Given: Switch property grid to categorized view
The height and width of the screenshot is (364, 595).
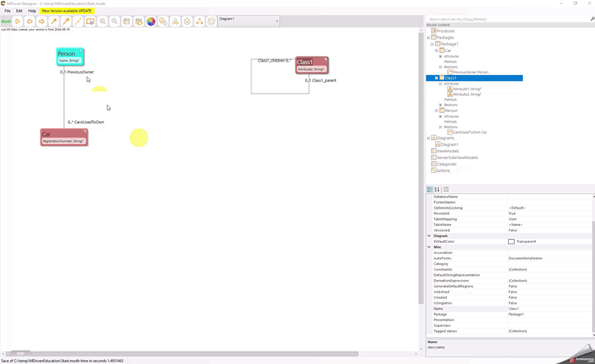Looking at the screenshot, I should (430, 189).
